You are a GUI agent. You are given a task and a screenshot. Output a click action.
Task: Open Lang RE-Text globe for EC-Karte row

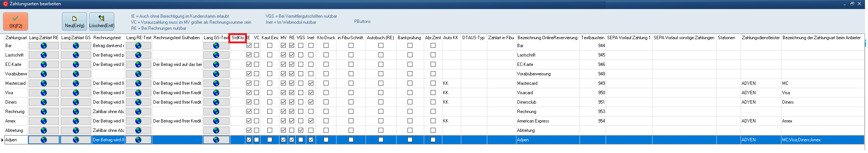click(138, 64)
